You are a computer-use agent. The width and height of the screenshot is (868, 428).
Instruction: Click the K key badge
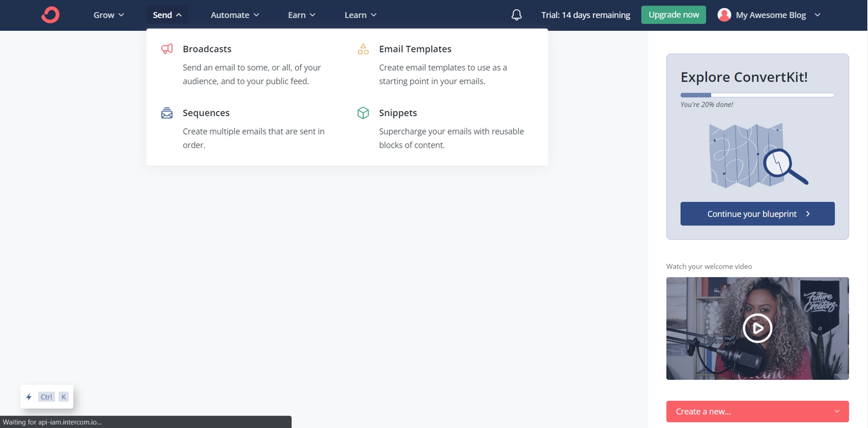(x=64, y=397)
